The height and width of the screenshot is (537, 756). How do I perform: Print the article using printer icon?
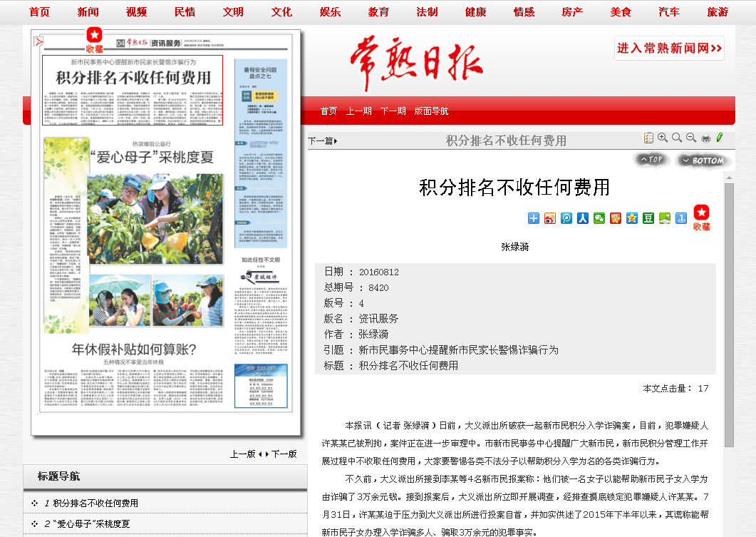(705, 138)
